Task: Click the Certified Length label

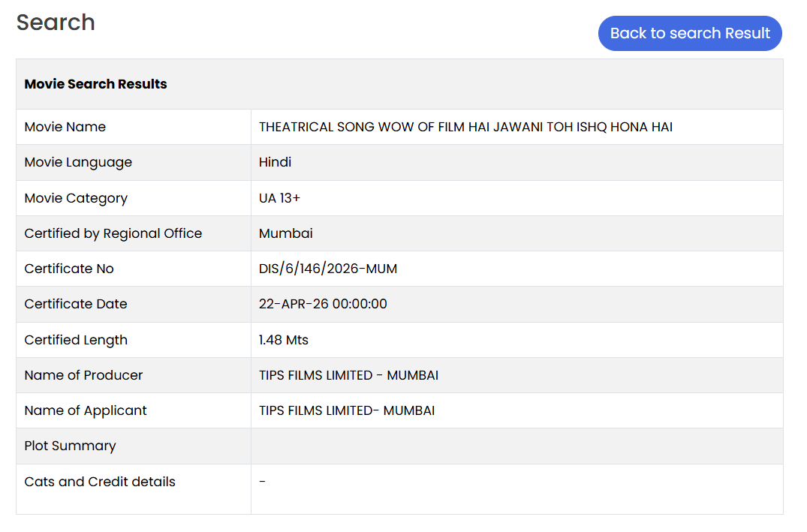Action: tap(76, 340)
